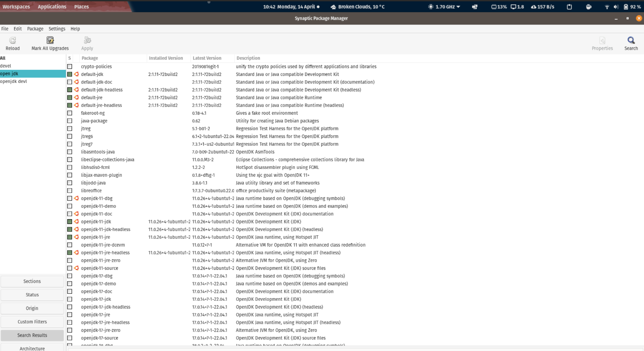Mark the java-package status checkbox
The width and height of the screenshot is (644, 351).
pyautogui.click(x=69, y=121)
